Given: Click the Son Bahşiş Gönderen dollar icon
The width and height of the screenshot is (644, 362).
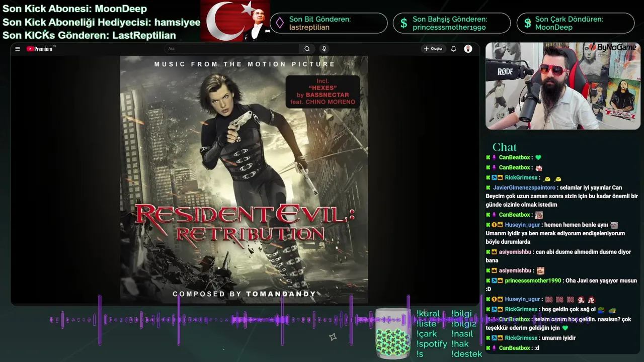Looking at the screenshot, I should [404, 23].
